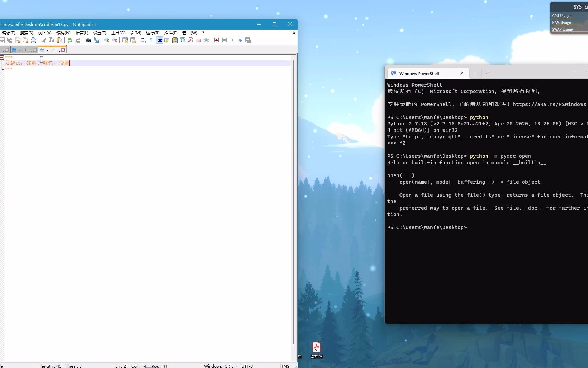The width and height of the screenshot is (588, 368).
Task: Click the Zoom In magnifier icon
Action: [x=107, y=40]
